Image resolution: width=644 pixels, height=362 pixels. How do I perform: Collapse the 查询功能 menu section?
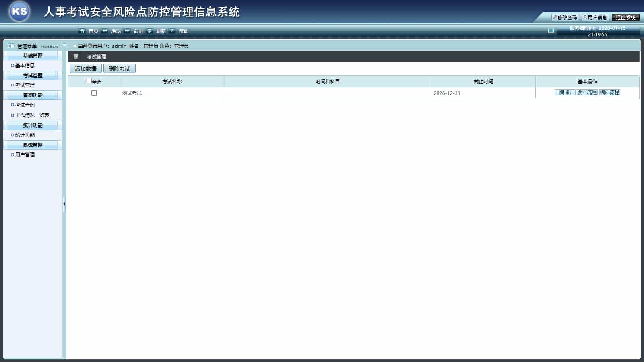pos(33,95)
